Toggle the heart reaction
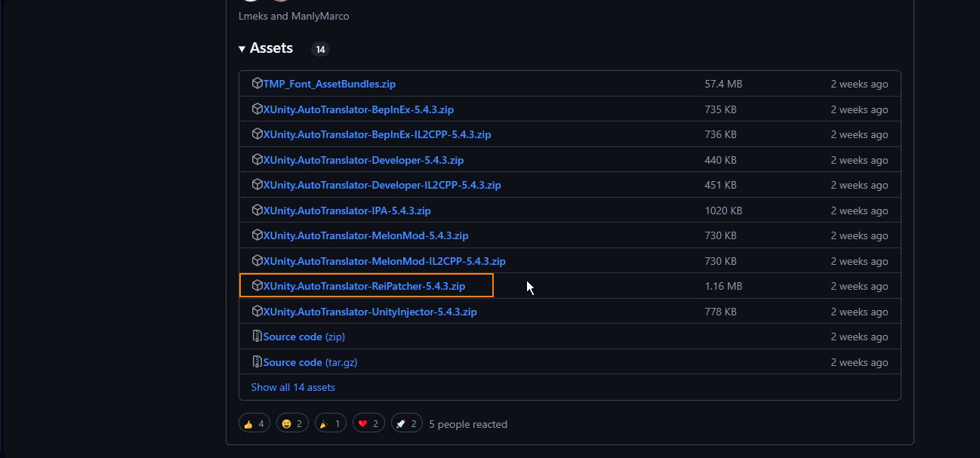980x458 pixels. [368, 424]
